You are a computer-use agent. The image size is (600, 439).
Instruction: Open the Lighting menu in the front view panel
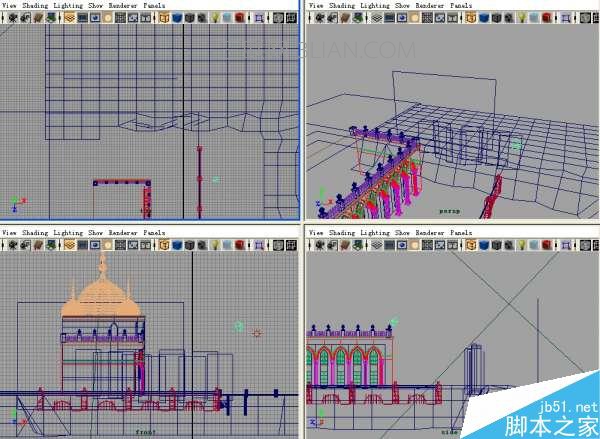coord(68,233)
